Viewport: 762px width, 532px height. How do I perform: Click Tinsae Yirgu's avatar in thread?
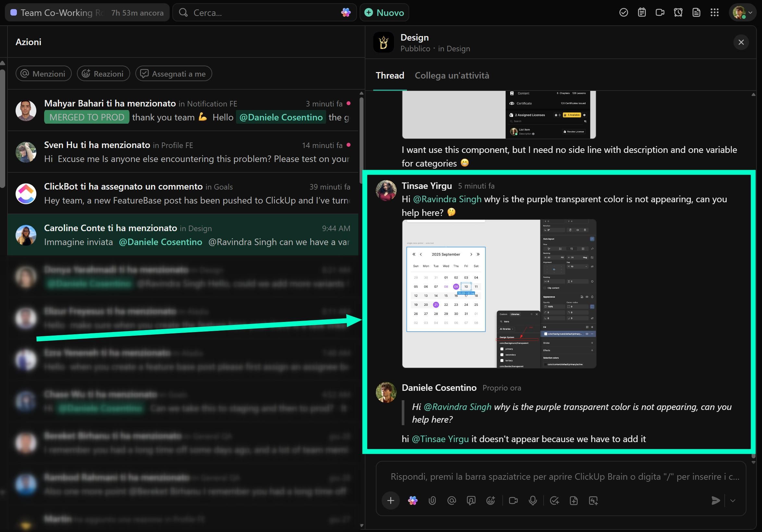pos(386,191)
